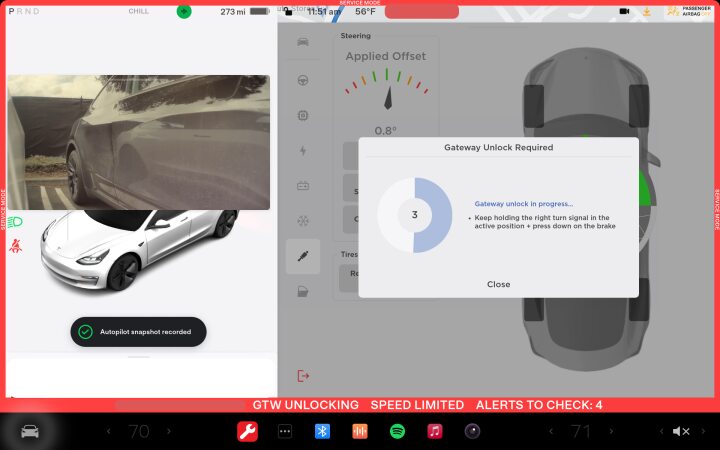720x450 pixels.
Task: Open the Apple Music app icon
Action: pos(434,431)
